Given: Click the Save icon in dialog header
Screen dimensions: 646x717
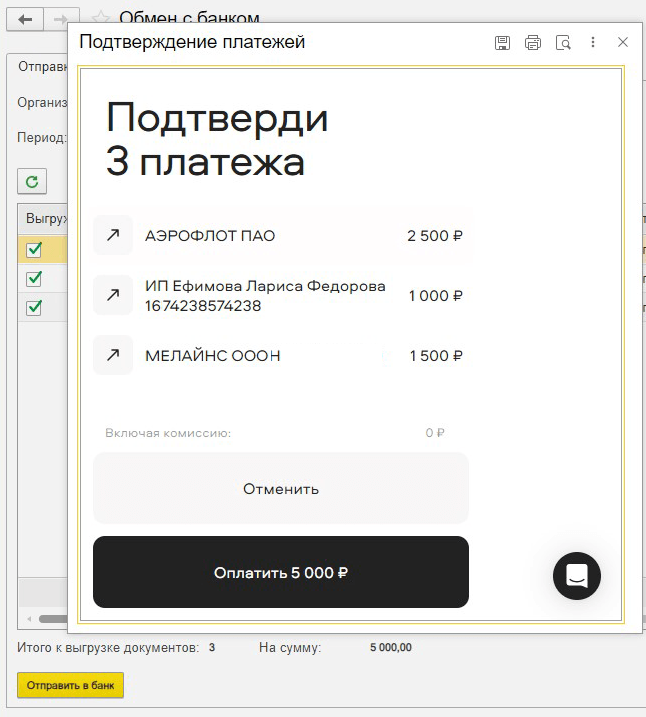Looking at the screenshot, I should (x=502, y=43).
